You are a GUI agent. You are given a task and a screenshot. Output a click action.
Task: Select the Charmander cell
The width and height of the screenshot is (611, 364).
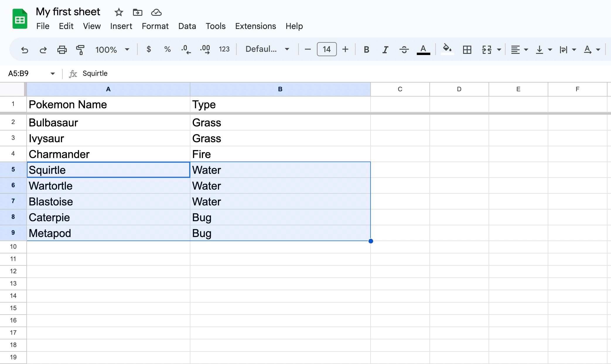(x=108, y=154)
